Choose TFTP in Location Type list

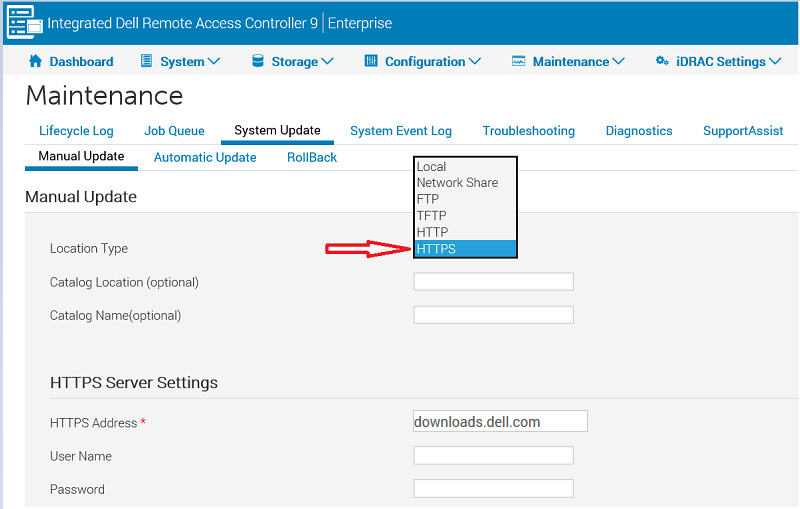point(465,216)
